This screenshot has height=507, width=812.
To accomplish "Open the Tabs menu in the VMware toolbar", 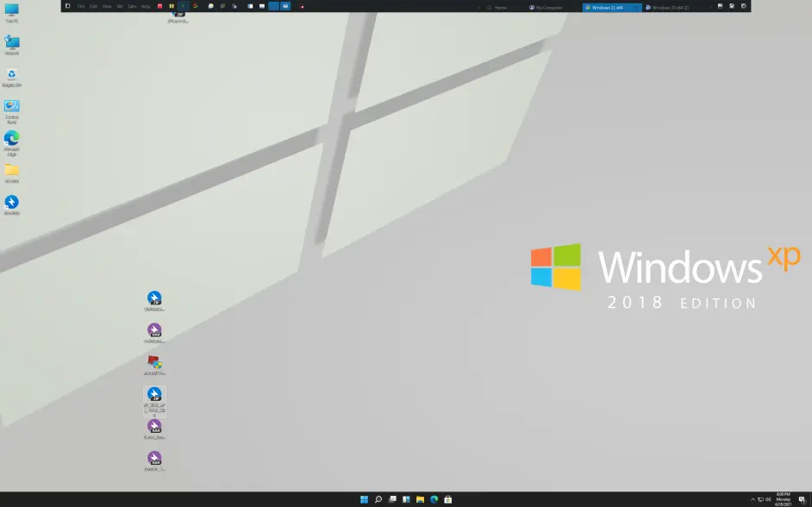I will 132,6.
